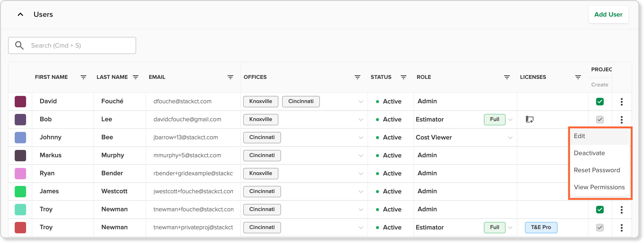Open Status column filter icon

pos(403,77)
